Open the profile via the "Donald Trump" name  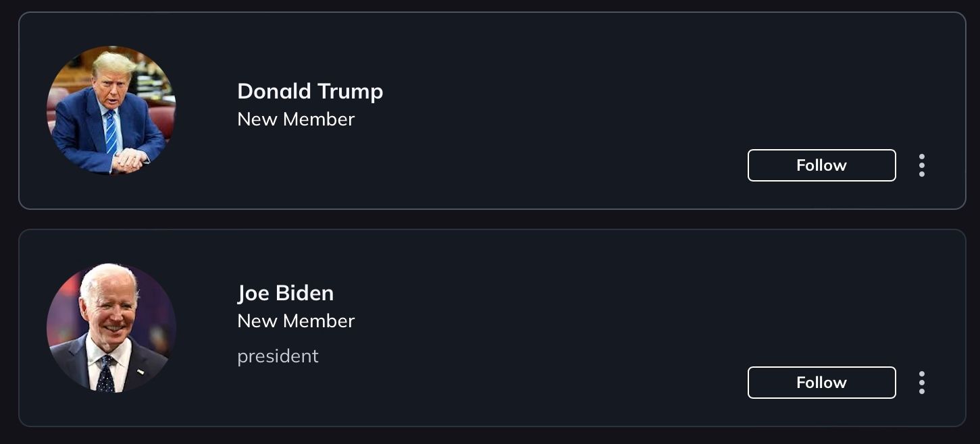[x=310, y=91]
